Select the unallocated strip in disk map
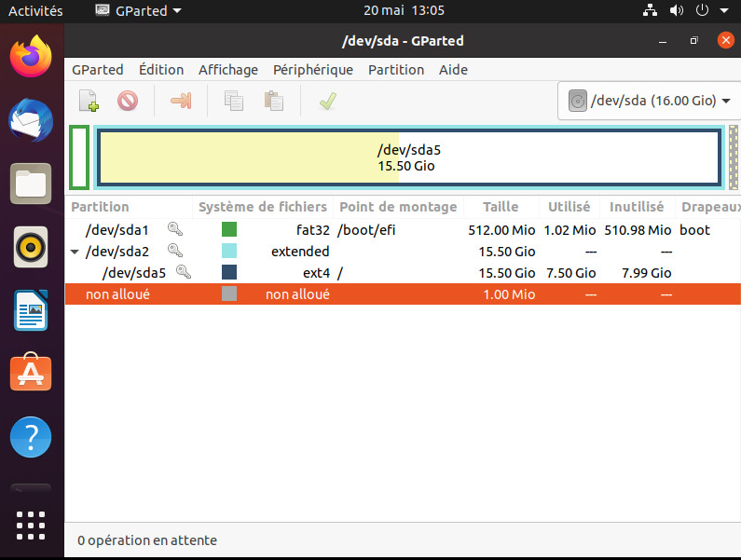This screenshot has height=560, width=741. click(733, 157)
